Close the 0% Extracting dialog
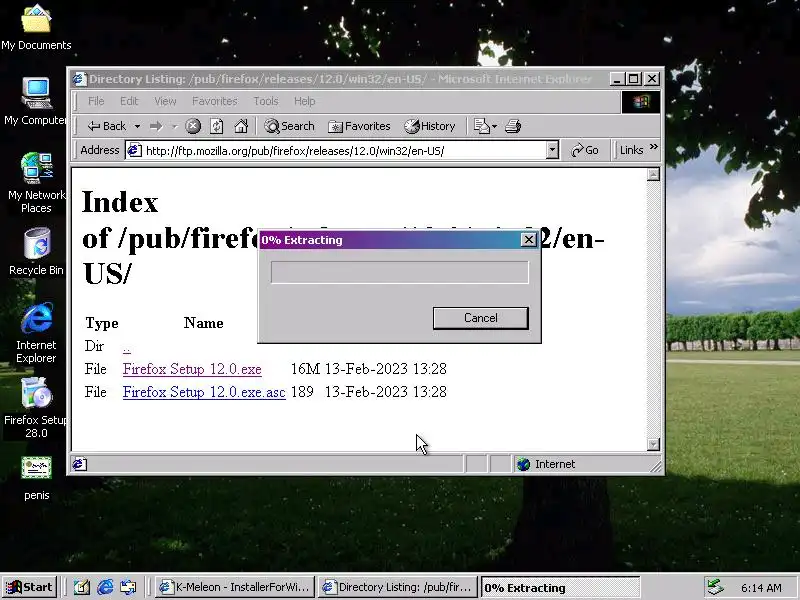Viewport: 800px width, 600px height. (529, 240)
